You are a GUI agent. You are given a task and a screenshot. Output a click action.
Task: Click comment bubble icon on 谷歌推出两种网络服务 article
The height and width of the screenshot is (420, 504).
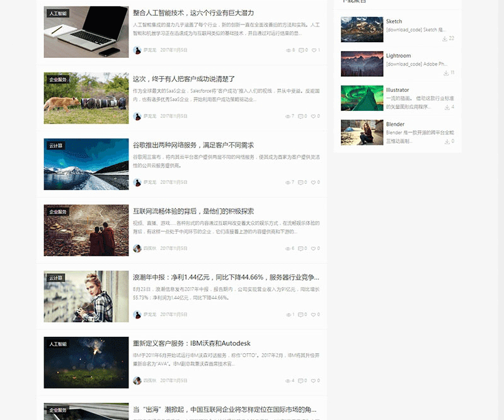[301, 183]
